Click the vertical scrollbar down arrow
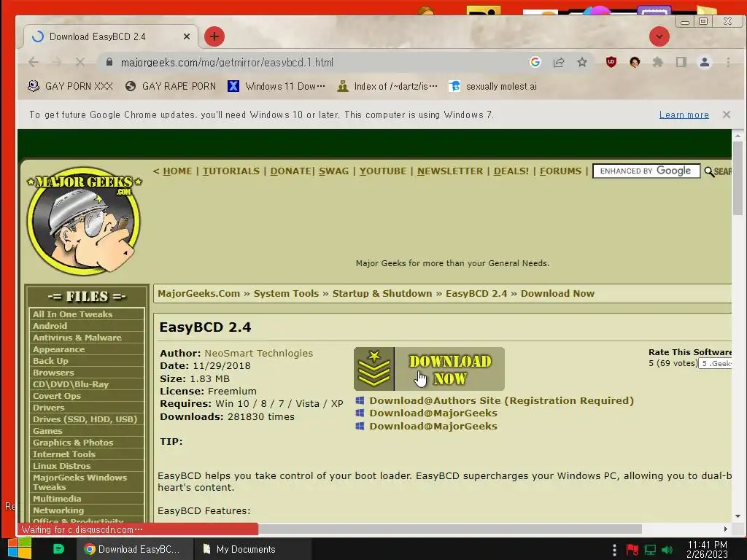Screen dimensions: 747x560 [738, 516]
